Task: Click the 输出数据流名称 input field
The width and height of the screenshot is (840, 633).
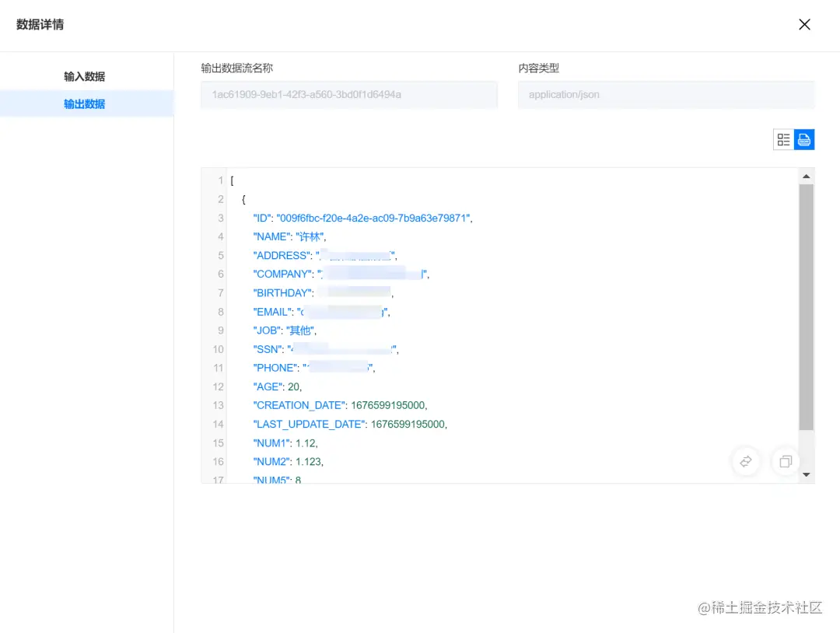Action: pyautogui.click(x=349, y=95)
